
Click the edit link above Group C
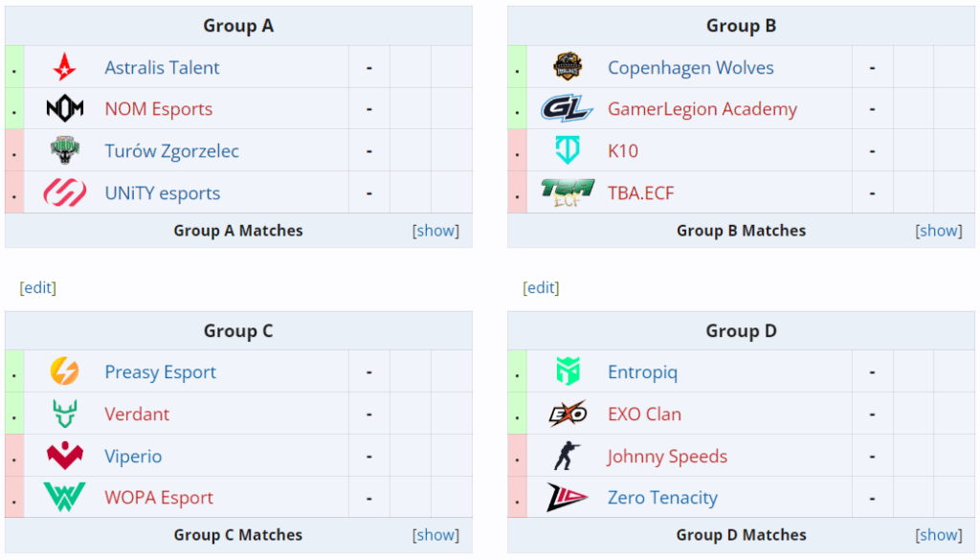point(38,288)
